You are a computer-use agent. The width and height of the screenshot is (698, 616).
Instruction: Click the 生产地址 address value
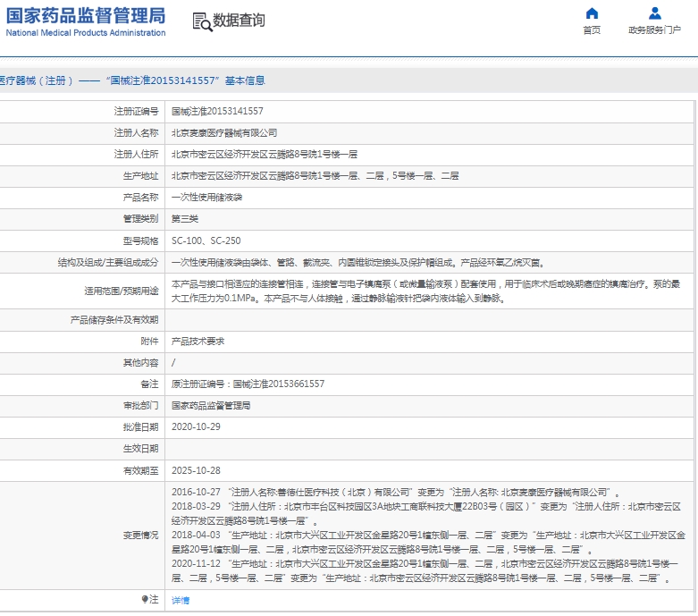[315, 176]
